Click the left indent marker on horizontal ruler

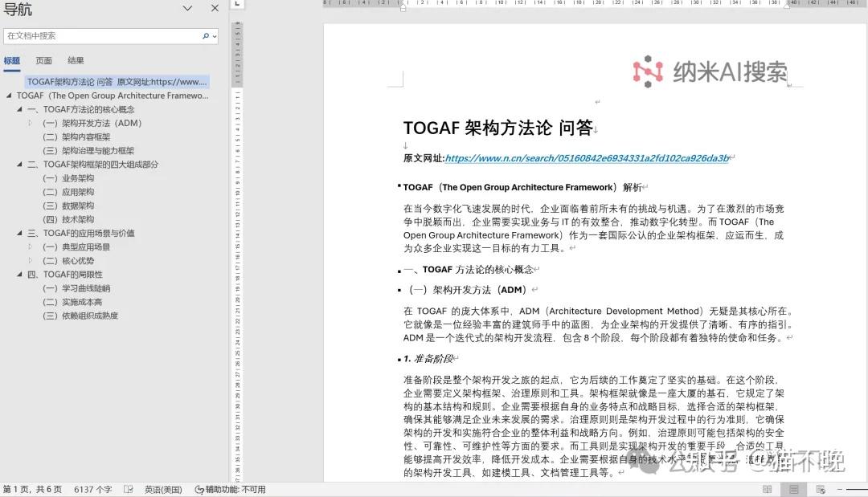point(403,7)
